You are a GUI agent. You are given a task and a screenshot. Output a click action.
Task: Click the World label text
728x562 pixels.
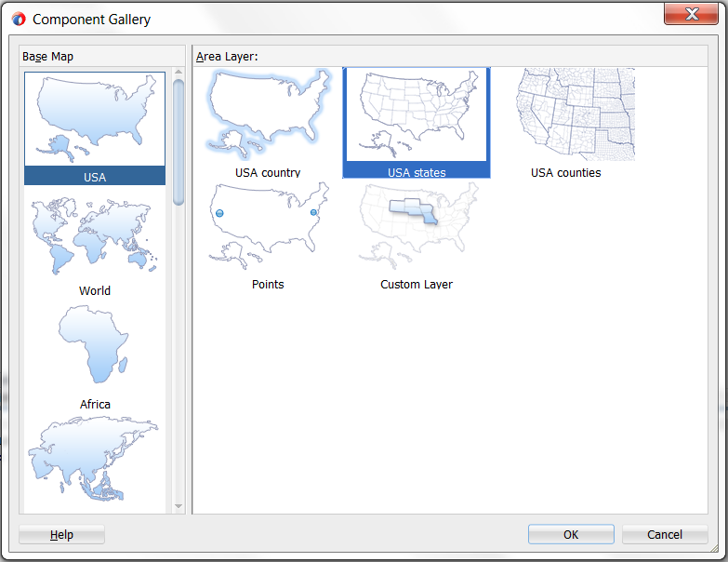95,290
